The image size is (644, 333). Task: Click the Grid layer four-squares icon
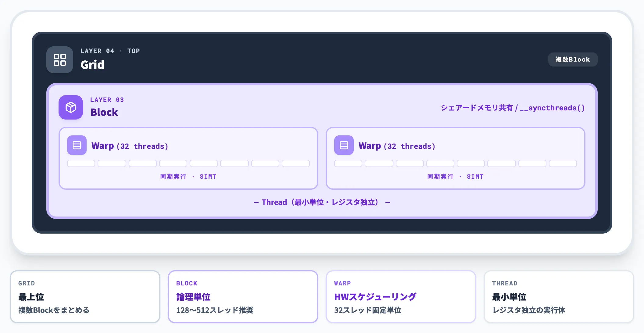coord(60,60)
